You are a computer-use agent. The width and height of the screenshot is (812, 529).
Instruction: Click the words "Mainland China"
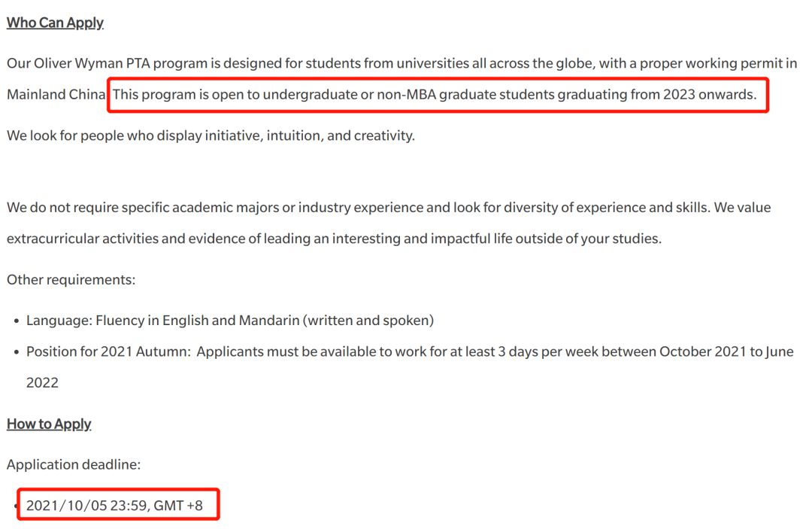coord(56,94)
